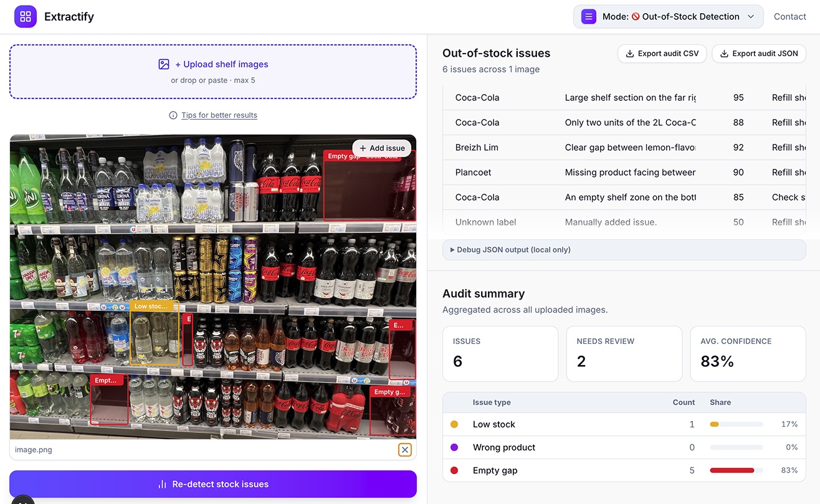Viewport: 820px width, 504px height.
Task: Open Tips for better results link
Action: (219, 115)
